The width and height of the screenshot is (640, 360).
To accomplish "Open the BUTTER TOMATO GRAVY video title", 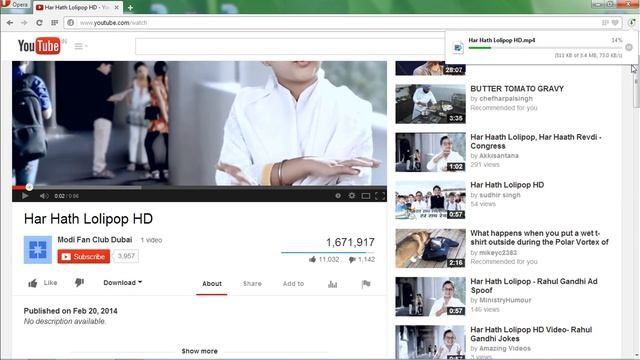I will click(517, 89).
